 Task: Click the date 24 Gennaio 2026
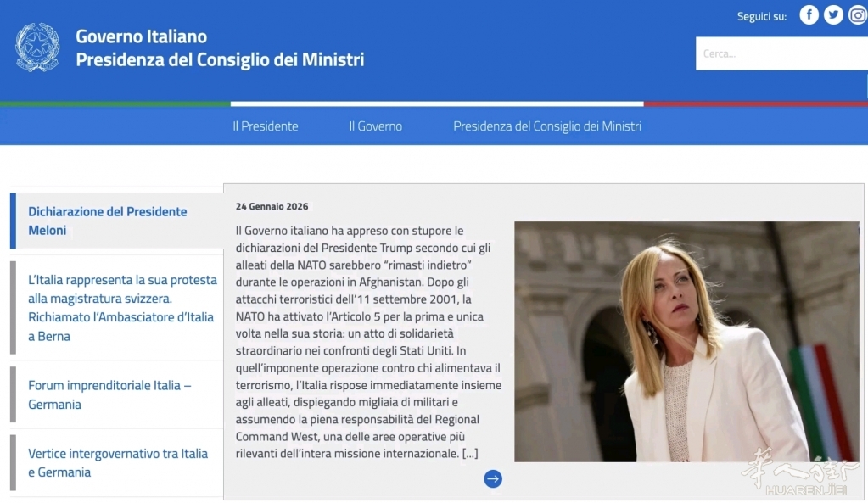(272, 206)
